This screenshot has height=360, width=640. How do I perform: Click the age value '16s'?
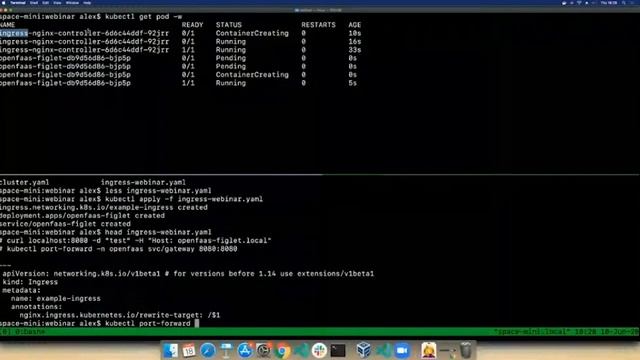[x=355, y=42]
